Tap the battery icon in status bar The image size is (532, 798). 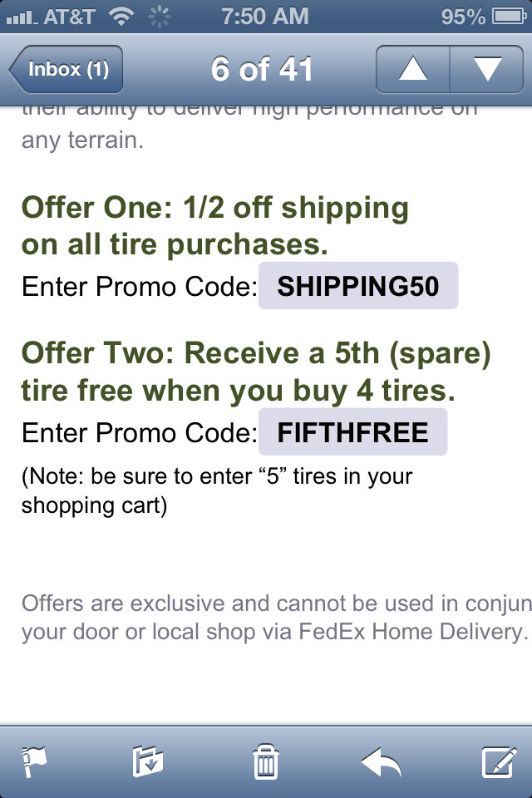point(509,17)
